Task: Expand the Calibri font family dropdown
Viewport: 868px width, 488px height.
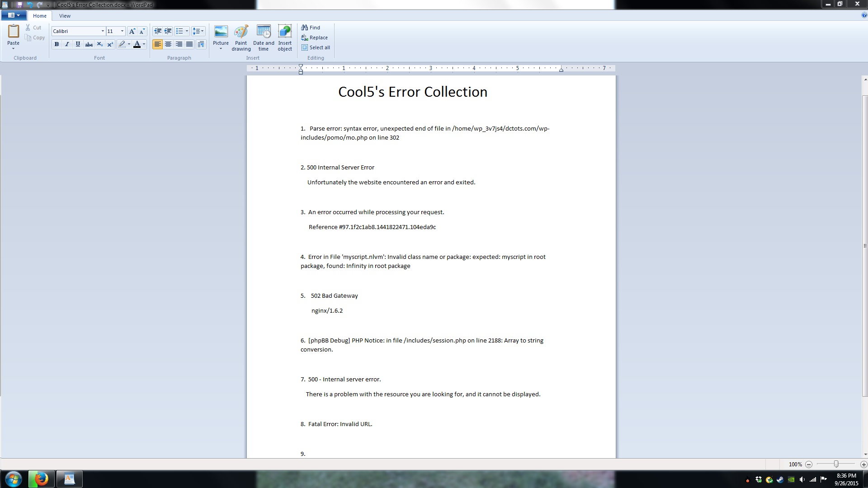Action: [x=103, y=31]
